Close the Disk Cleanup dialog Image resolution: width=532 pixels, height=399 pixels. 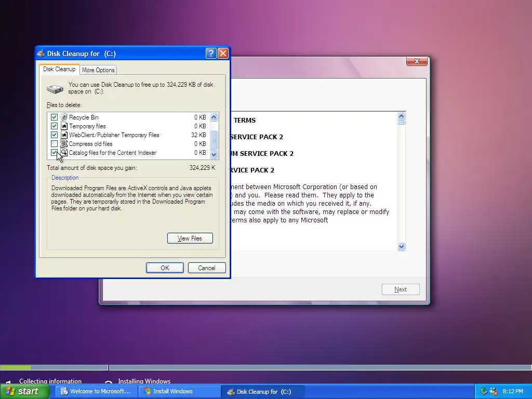(x=223, y=54)
